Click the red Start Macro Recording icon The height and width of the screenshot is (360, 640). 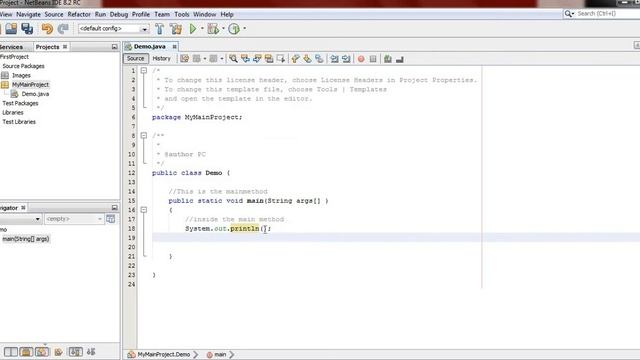pyautogui.click(x=361, y=59)
